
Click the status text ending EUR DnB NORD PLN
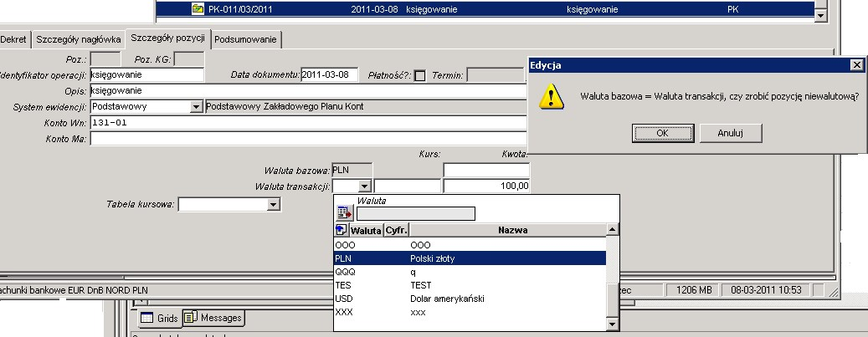pyautogui.click(x=74, y=290)
